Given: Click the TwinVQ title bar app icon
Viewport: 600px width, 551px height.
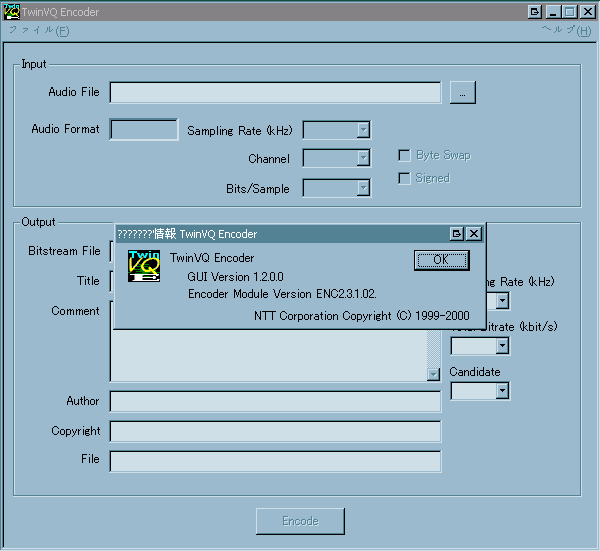Looking at the screenshot, I should coord(12,11).
